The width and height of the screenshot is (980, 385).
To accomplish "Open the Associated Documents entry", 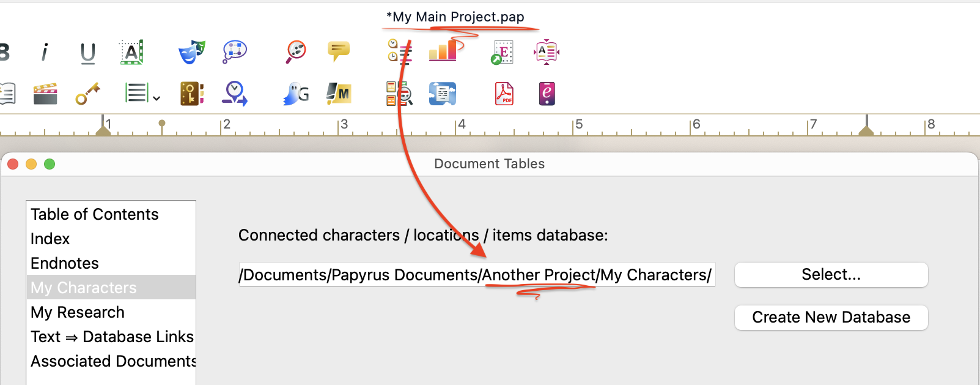I will 113,361.
